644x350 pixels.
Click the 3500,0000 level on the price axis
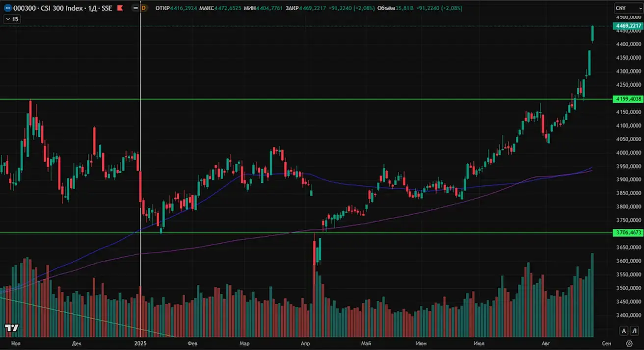pos(628,288)
